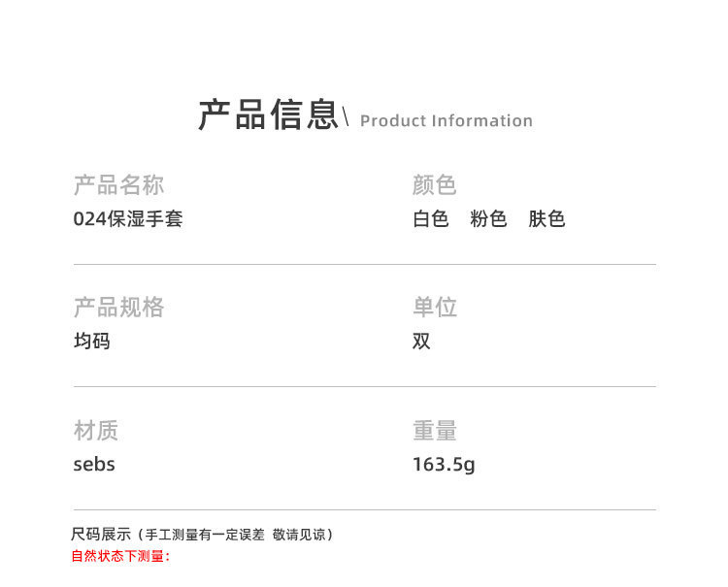Click the 163.5g weight value
728x587 pixels.
pos(444,465)
